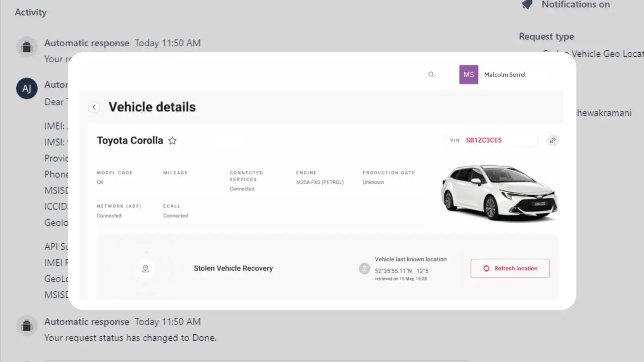Click the Toyota Corolla car image

(x=499, y=193)
